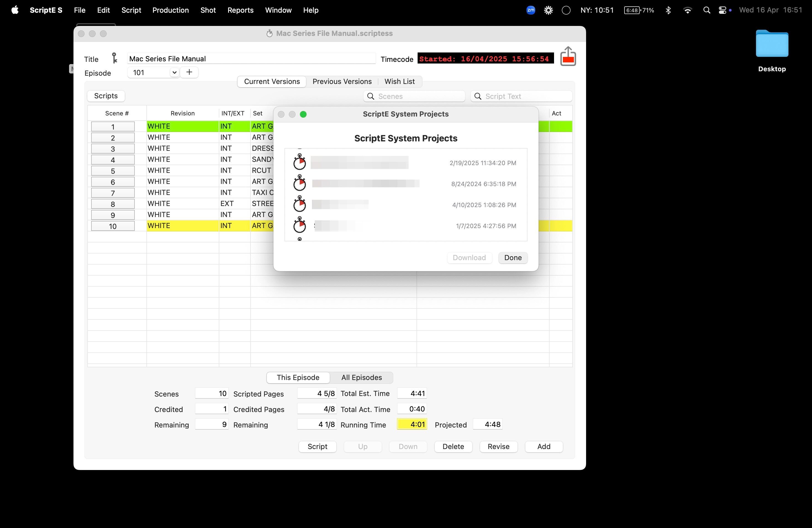The height and width of the screenshot is (528, 812).
Task: Open the Production menu
Action: (x=170, y=10)
